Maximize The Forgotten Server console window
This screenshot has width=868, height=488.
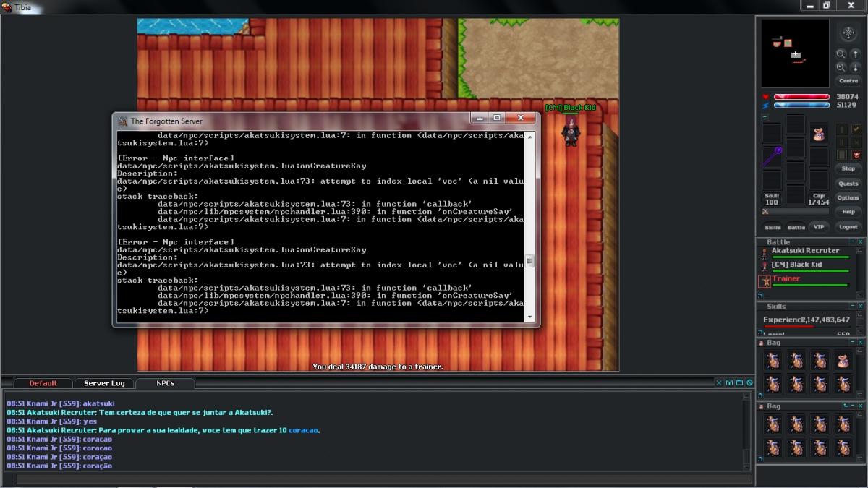[x=497, y=118]
